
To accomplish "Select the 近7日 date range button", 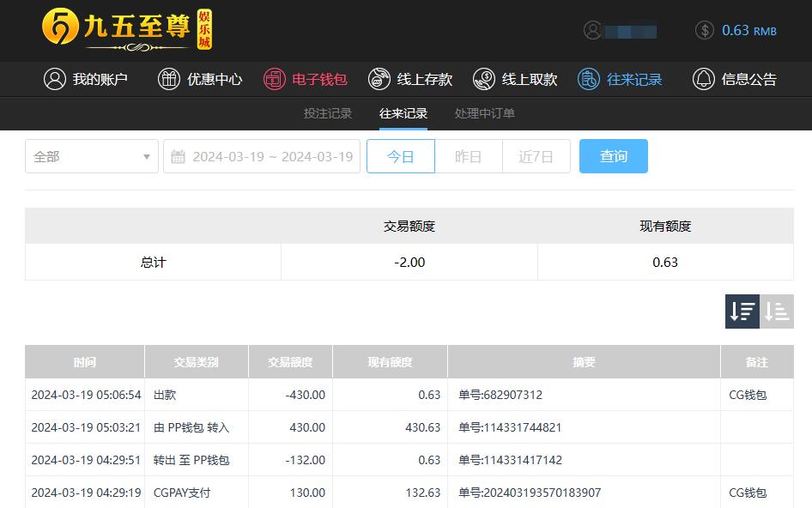I will click(536, 156).
